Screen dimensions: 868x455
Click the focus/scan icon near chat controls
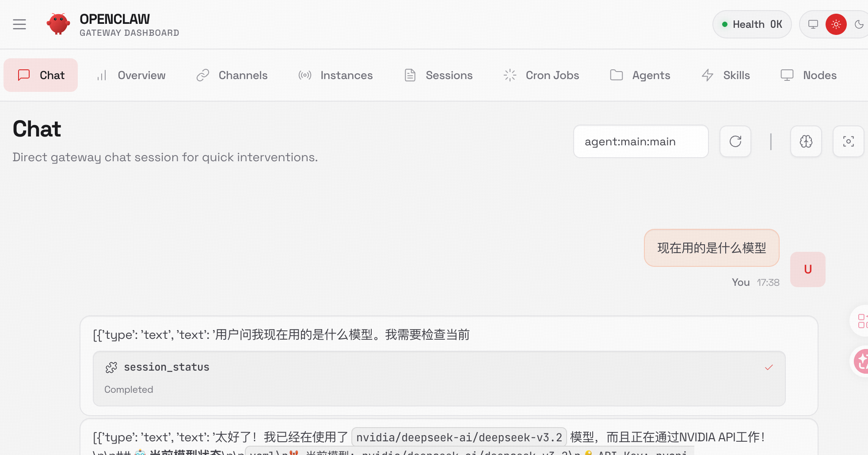(848, 141)
